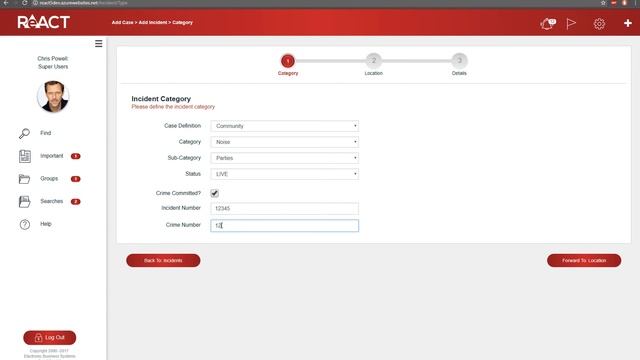The image size is (640, 360).
Task: Click the Crime Committed? label
Action: tap(178, 193)
